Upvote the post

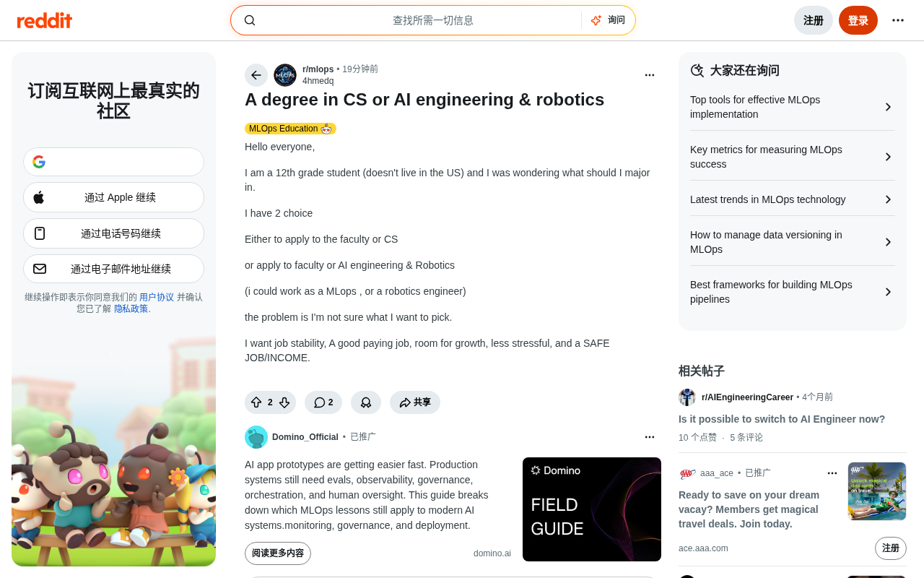point(256,402)
